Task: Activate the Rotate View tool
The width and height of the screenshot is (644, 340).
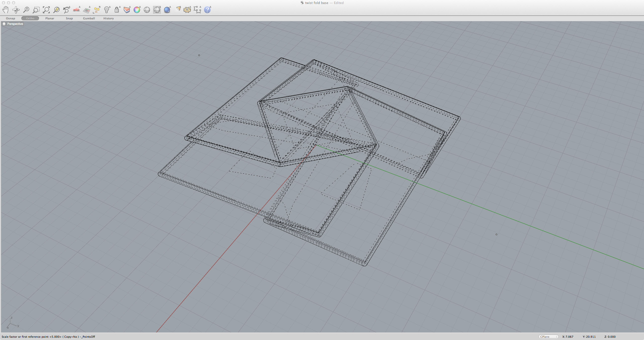Action: point(16,10)
